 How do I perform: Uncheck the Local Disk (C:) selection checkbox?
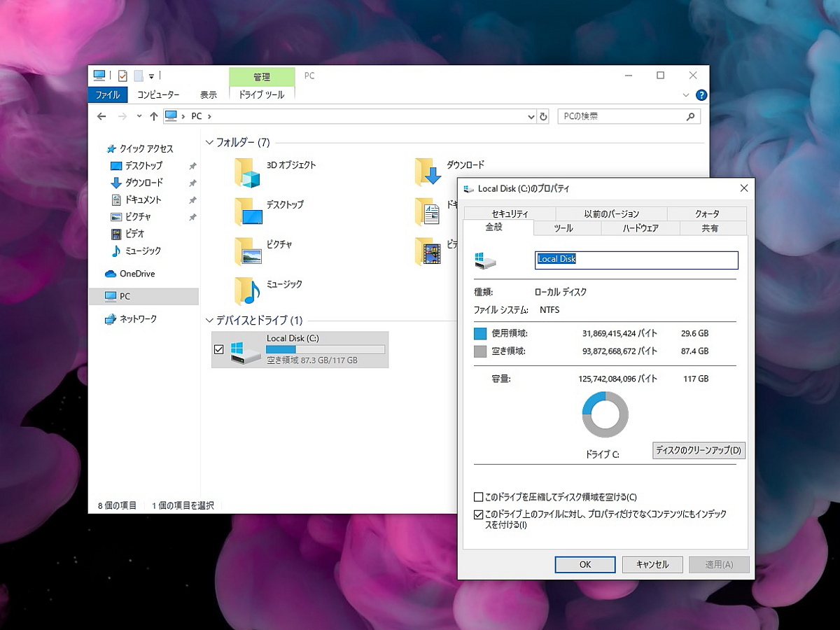(219, 349)
